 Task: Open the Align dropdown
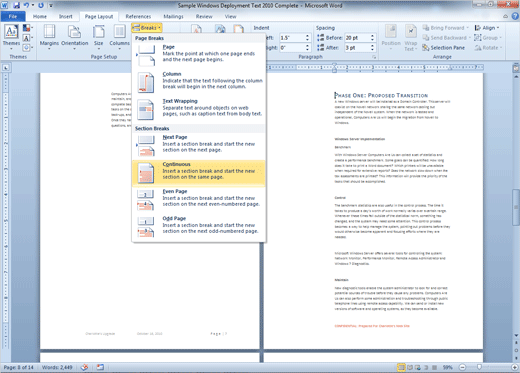pos(487,28)
